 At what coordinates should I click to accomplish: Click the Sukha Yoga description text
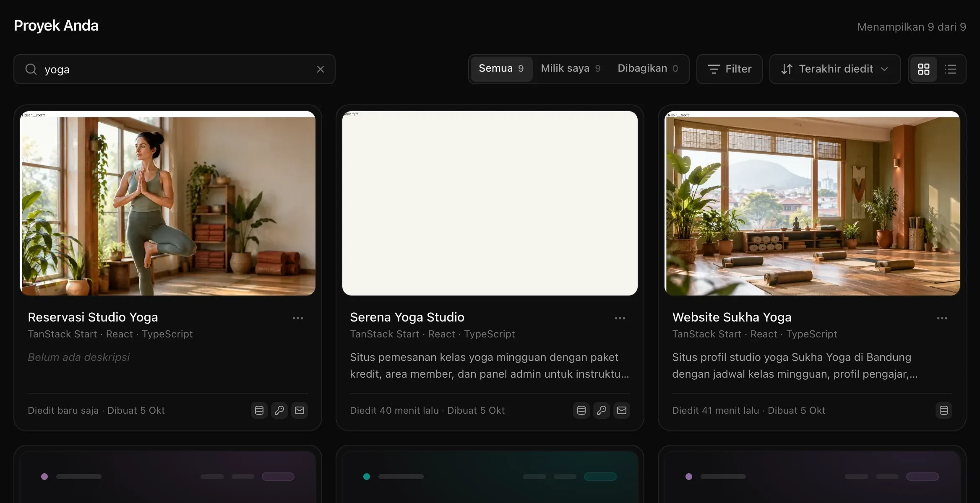[x=795, y=366]
